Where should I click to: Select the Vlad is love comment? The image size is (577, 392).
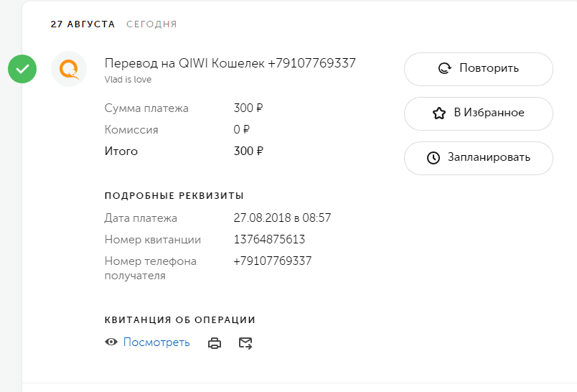tap(128, 80)
